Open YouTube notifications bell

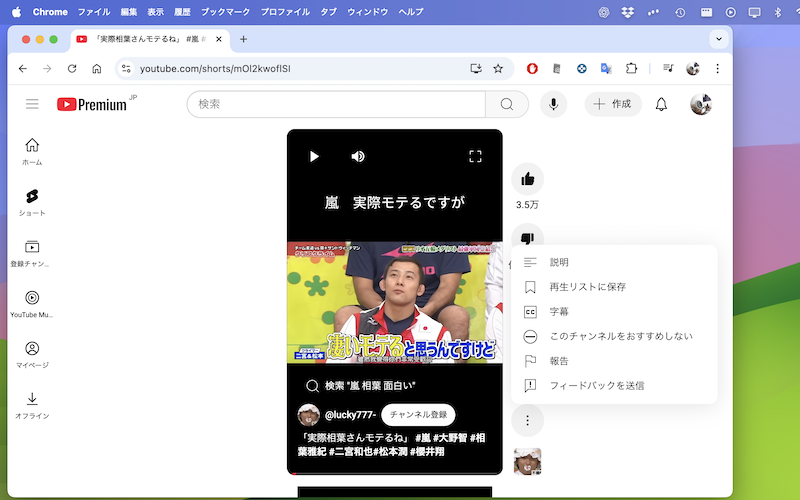coord(661,104)
